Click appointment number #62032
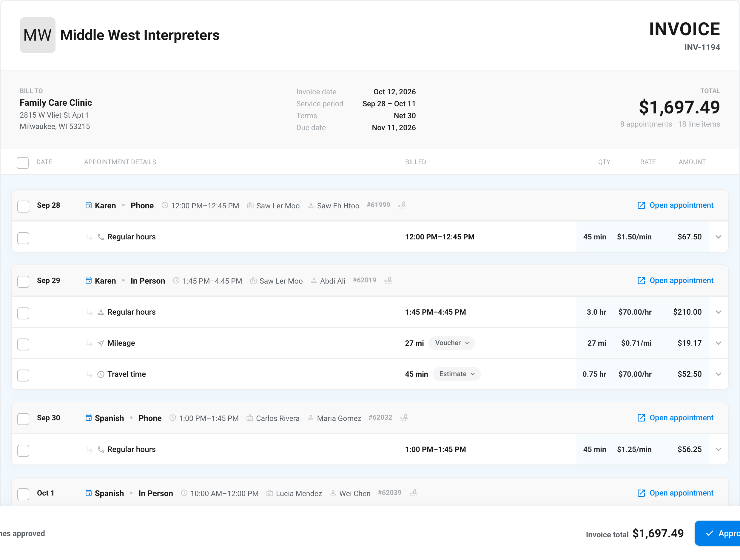The height and width of the screenshot is (560, 740). (x=380, y=417)
